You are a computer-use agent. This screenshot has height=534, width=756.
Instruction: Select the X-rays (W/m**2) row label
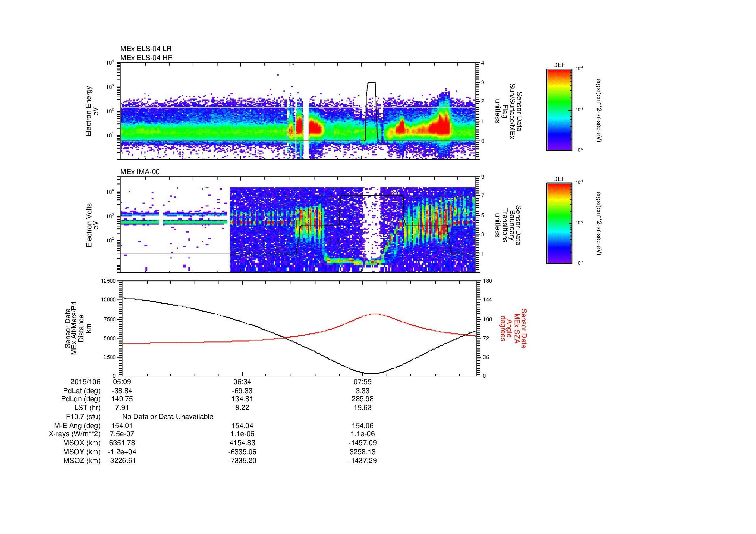[74, 434]
